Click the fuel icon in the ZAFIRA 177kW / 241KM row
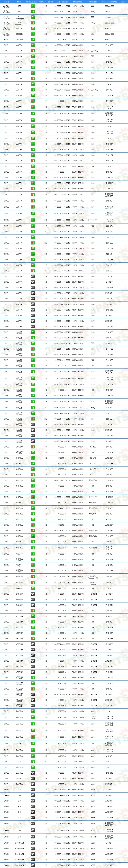The width and height of the screenshot is (128, 868). pyautogui.click(x=33, y=767)
